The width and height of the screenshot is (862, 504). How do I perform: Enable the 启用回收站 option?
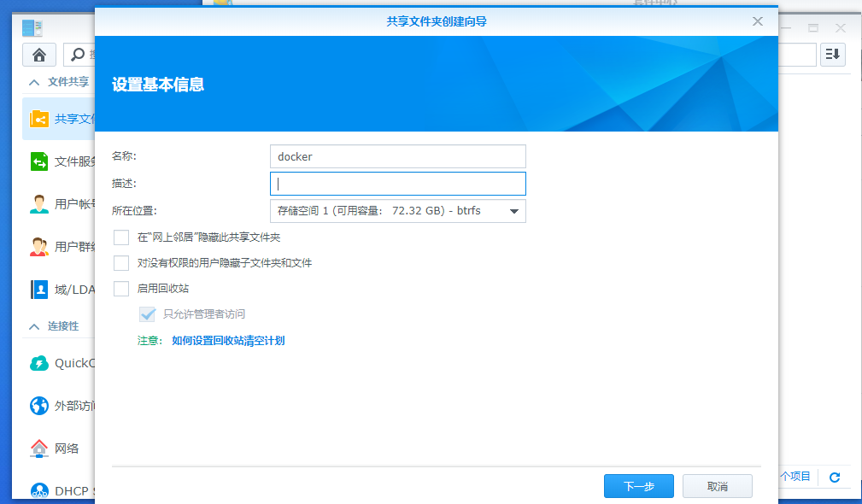click(x=120, y=289)
